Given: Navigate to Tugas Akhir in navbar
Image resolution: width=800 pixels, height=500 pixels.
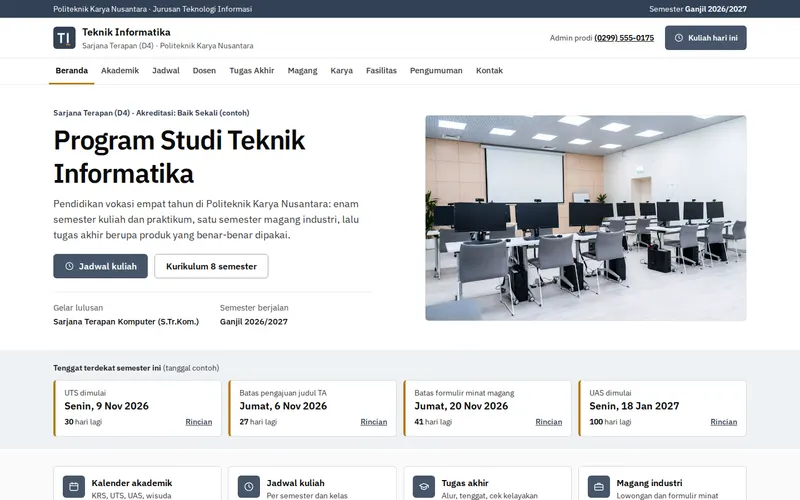Looking at the screenshot, I should pyautogui.click(x=252, y=70).
